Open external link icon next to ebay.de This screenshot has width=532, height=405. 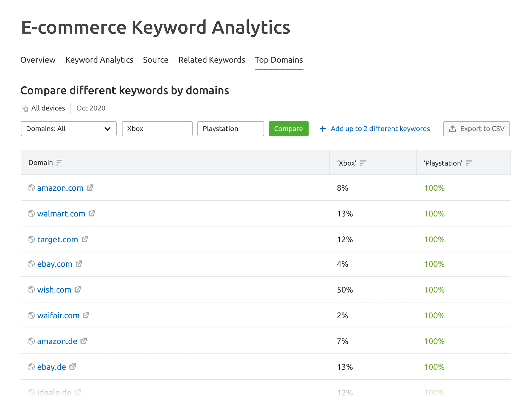click(73, 367)
